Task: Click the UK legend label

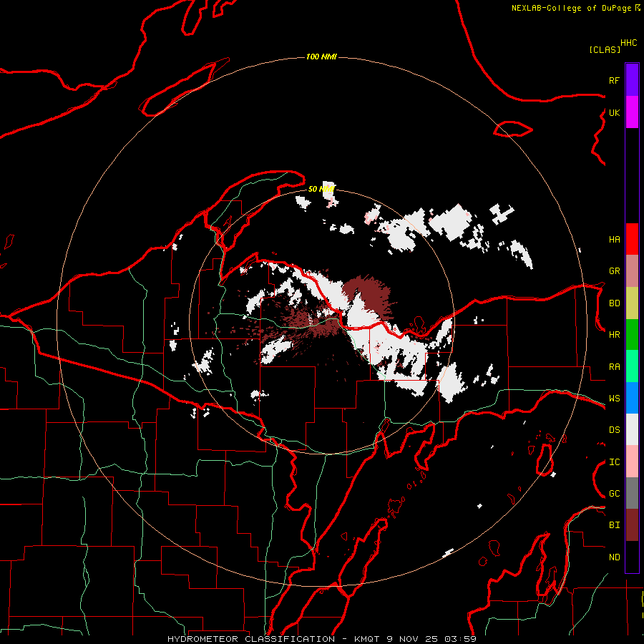Action: tap(614, 112)
